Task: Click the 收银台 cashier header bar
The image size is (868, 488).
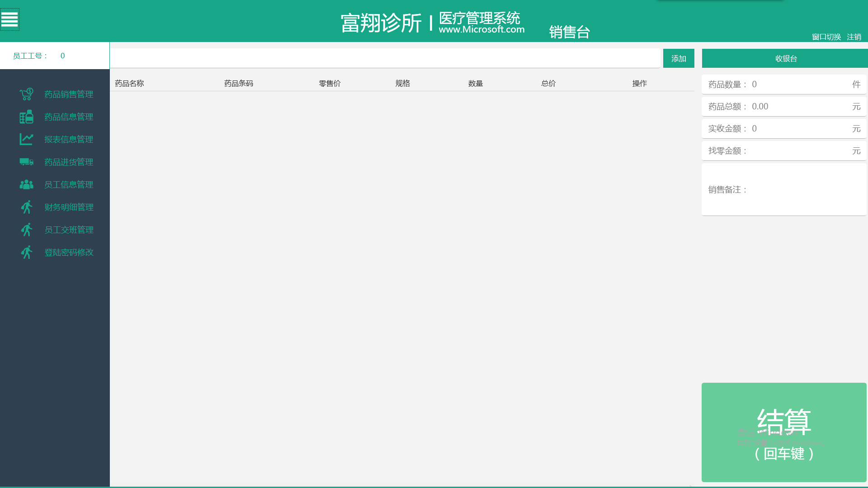Action: tap(784, 58)
